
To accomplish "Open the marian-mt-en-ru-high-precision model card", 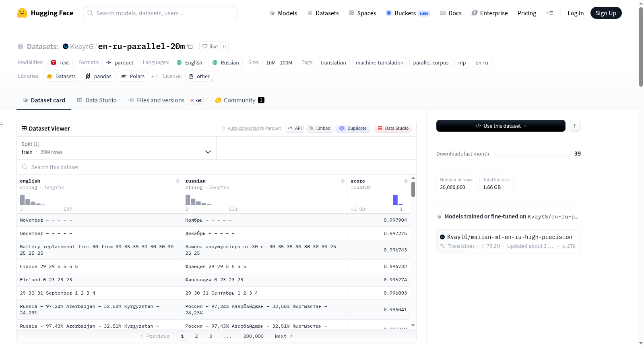I will pos(508,241).
